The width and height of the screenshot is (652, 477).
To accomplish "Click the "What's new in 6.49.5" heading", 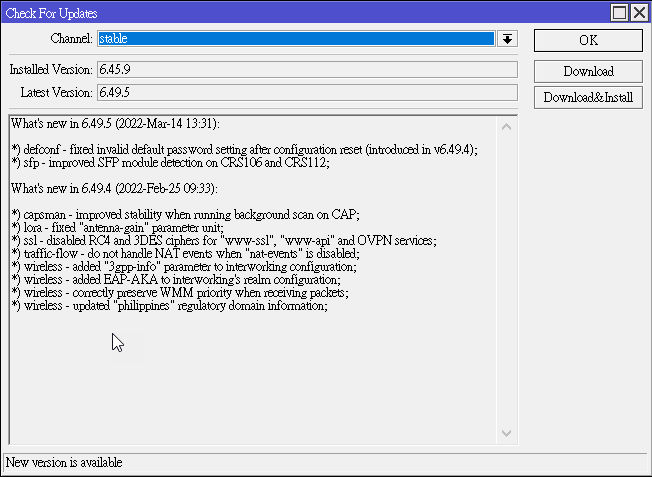I will (115, 124).
